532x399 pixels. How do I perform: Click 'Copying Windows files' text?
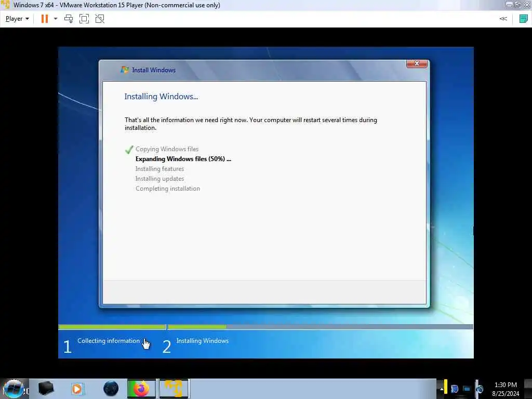click(x=167, y=149)
